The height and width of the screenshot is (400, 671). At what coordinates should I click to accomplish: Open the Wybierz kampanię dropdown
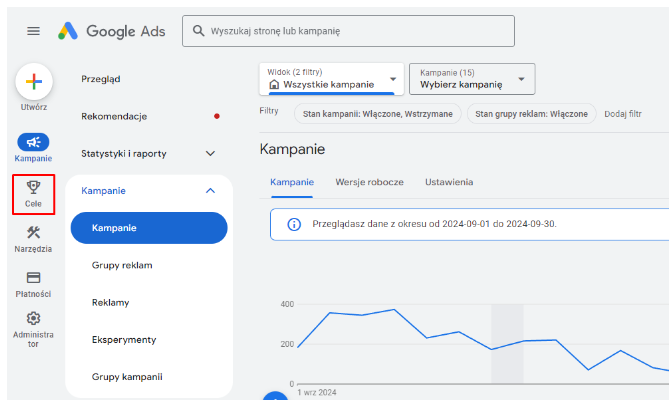point(471,79)
